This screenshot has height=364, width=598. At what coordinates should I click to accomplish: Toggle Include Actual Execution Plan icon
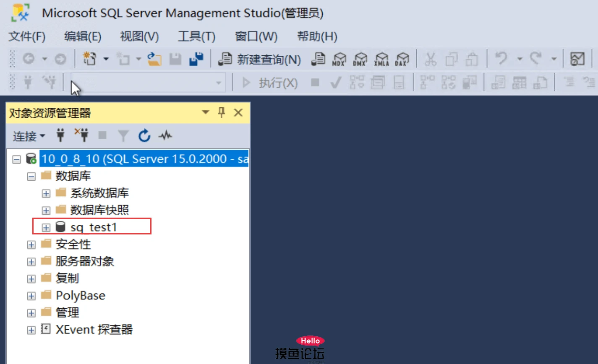(x=428, y=82)
